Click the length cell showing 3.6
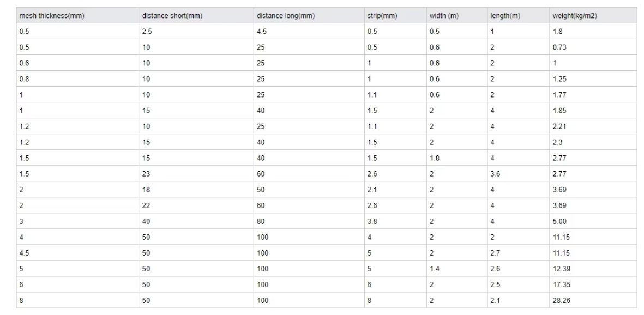This screenshot has height=315, width=644. (x=519, y=174)
